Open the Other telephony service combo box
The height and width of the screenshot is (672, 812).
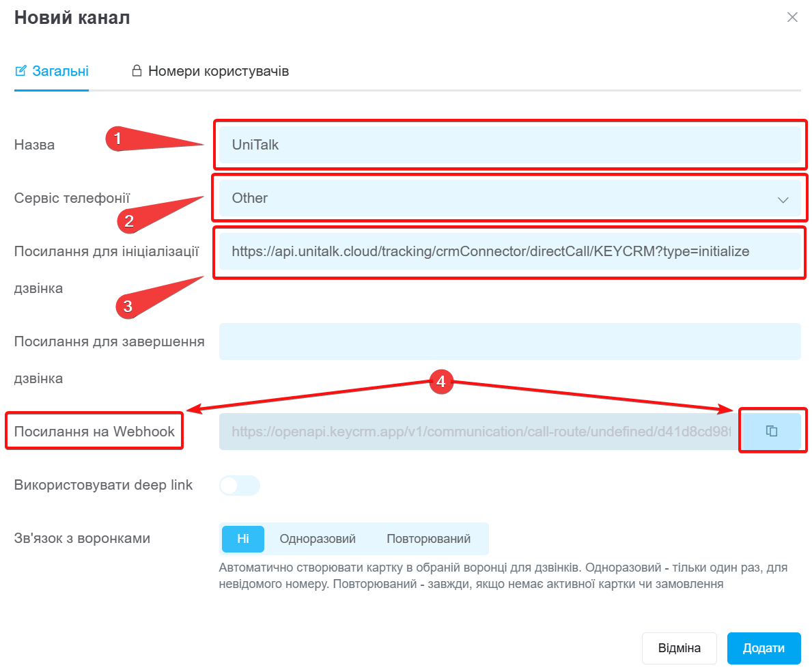pos(509,198)
